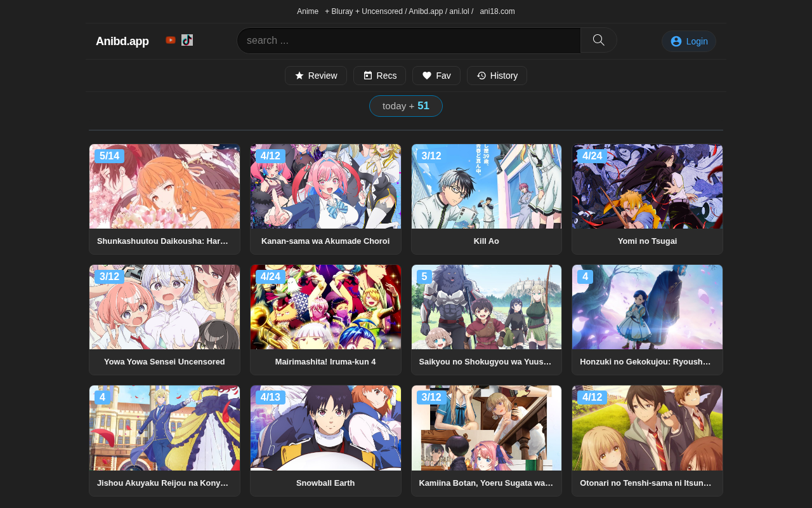Click the 4/24 badge on Yomi no Tsugai
Screen dimensions: 812x508
coord(592,156)
